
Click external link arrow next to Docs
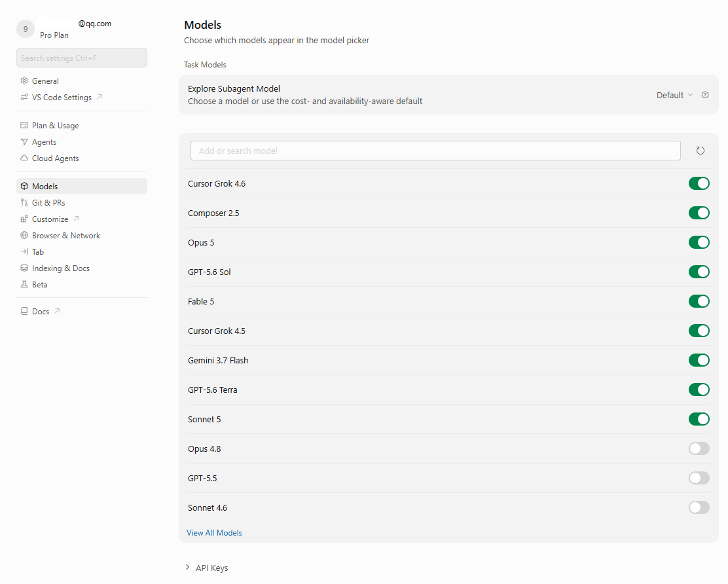click(x=57, y=311)
